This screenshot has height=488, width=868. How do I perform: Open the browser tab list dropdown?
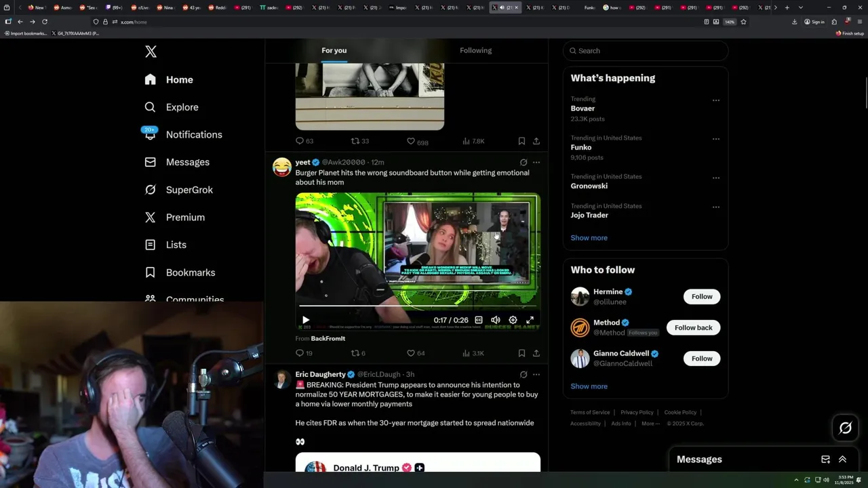(x=801, y=7)
